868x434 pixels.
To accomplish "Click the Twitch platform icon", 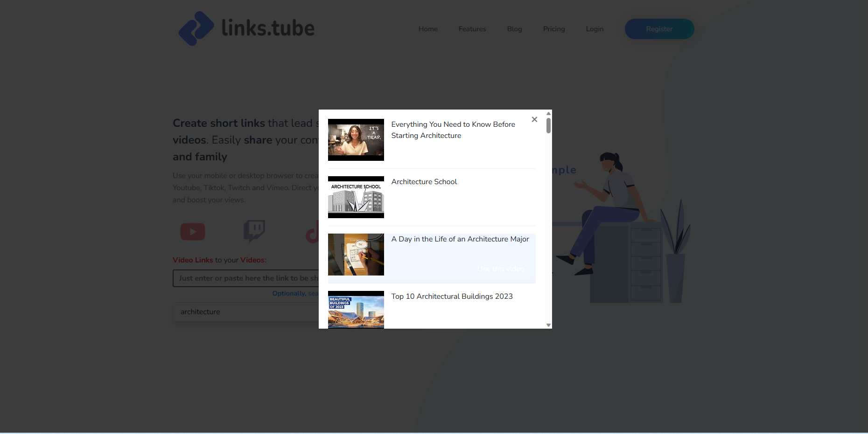I will pyautogui.click(x=254, y=231).
